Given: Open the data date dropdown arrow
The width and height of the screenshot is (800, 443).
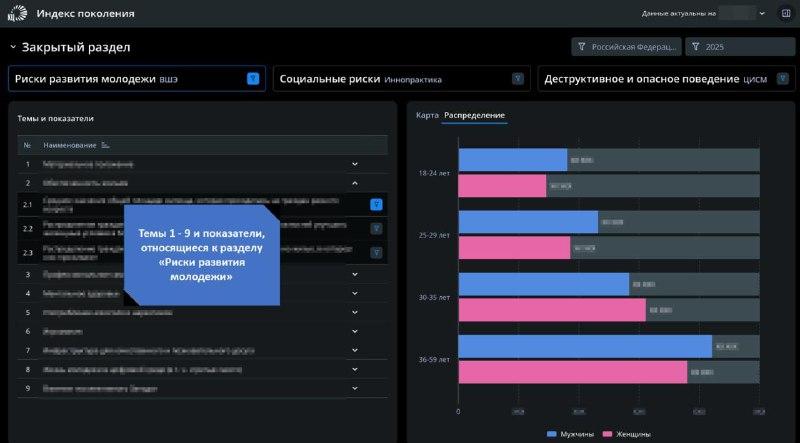Looking at the screenshot, I should (762, 14).
